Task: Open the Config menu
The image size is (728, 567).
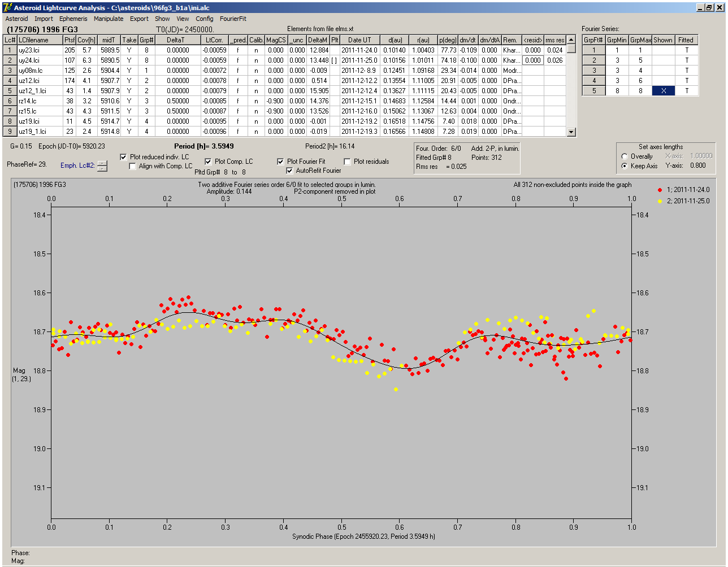Action: tap(205, 19)
